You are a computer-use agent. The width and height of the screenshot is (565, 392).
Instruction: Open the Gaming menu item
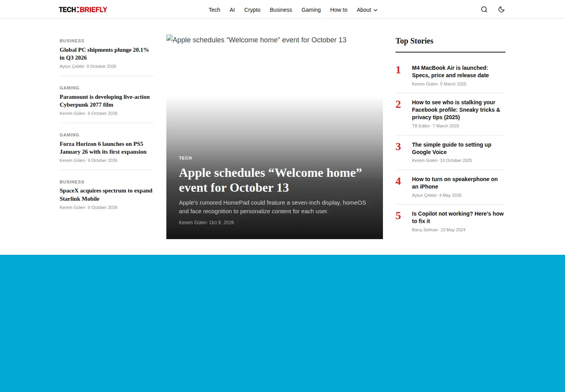[x=311, y=10]
